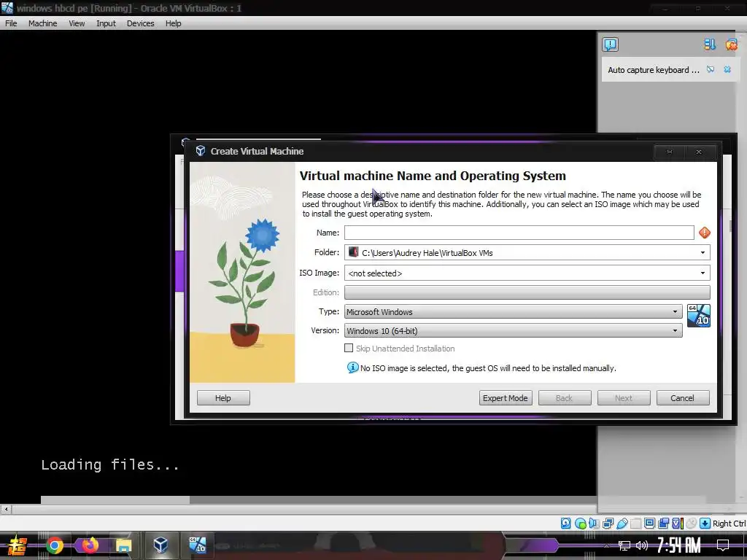Image resolution: width=747 pixels, height=560 pixels.
Task: Open the View menu
Action: [76, 23]
